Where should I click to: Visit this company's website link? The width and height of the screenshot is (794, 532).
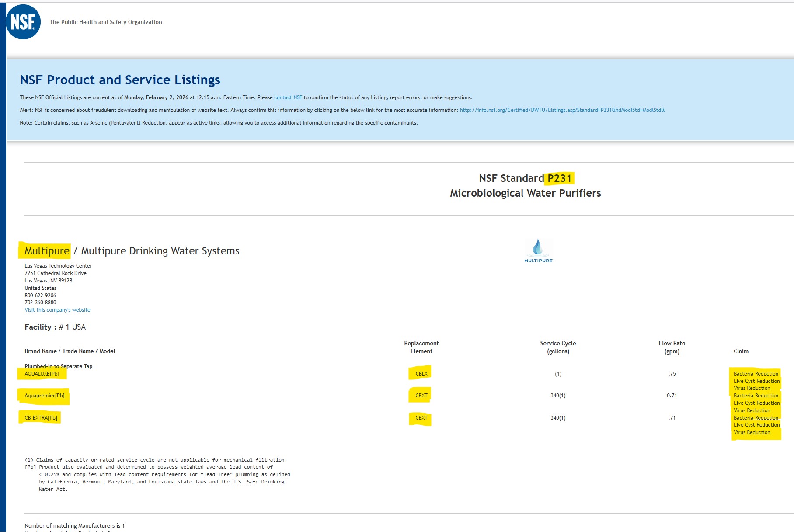coord(57,310)
